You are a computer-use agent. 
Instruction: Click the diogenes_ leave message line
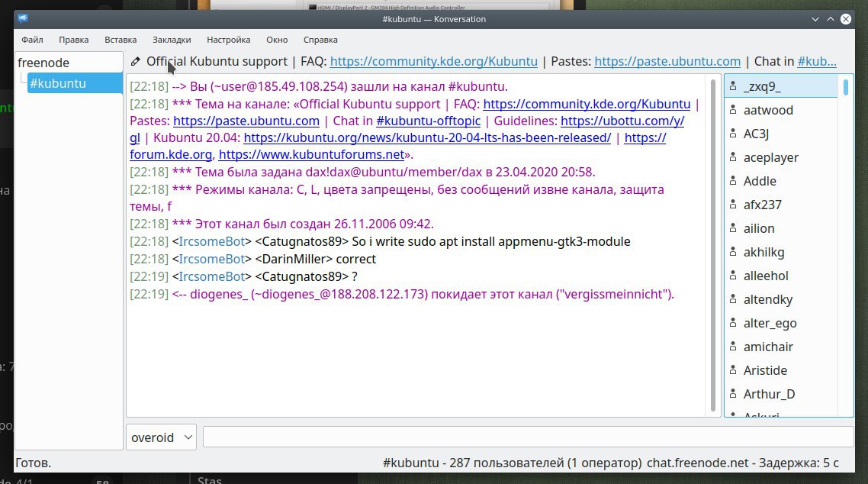402,294
